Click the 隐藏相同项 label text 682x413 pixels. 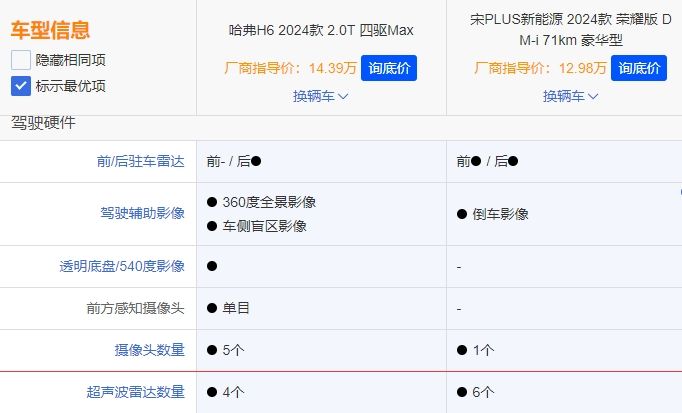tap(70, 60)
